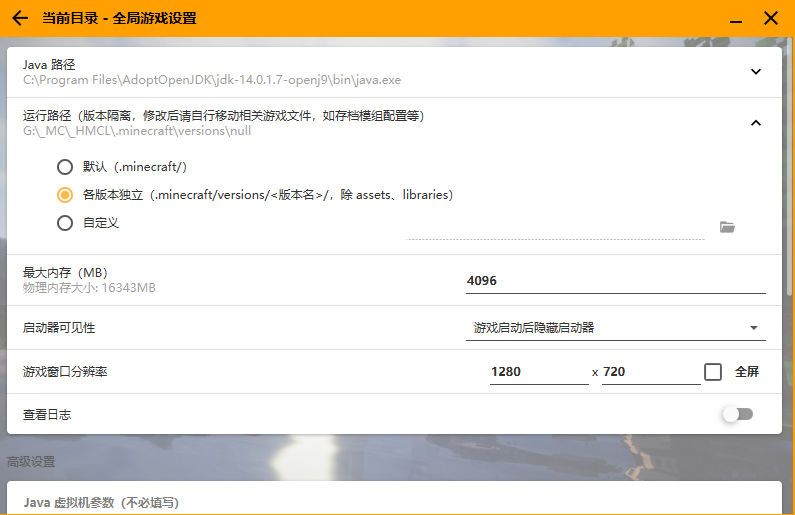Image resolution: width=795 pixels, height=515 pixels.
Task: Open the 启动器可见性 dropdown
Action: point(615,328)
